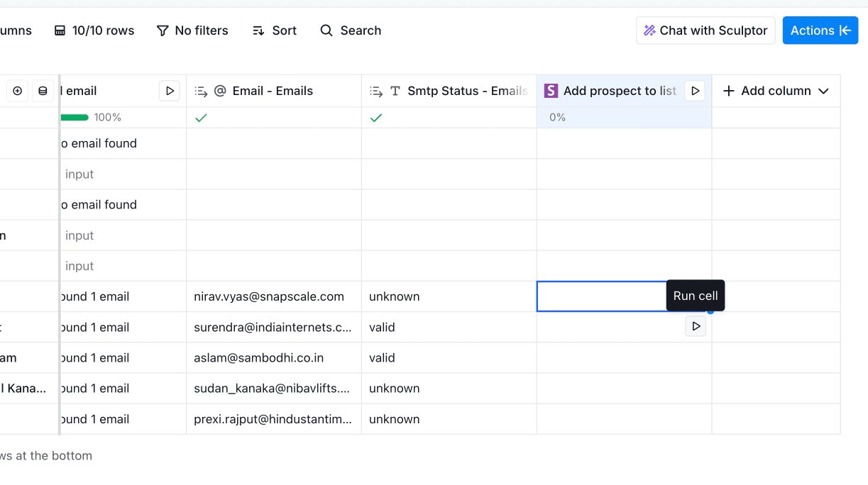Click the text type icon for Smtp Status
This screenshot has height=485, width=868.
pyautogui.click(x=395, y=91)
